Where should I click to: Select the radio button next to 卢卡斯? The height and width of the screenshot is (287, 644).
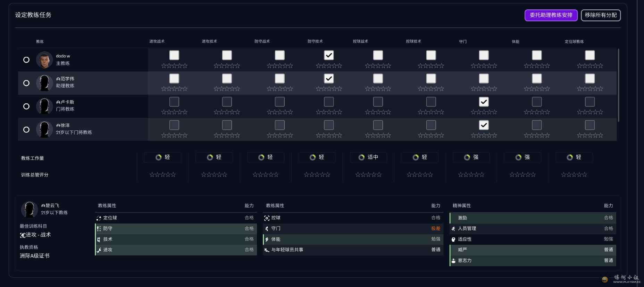click(26, 106)
